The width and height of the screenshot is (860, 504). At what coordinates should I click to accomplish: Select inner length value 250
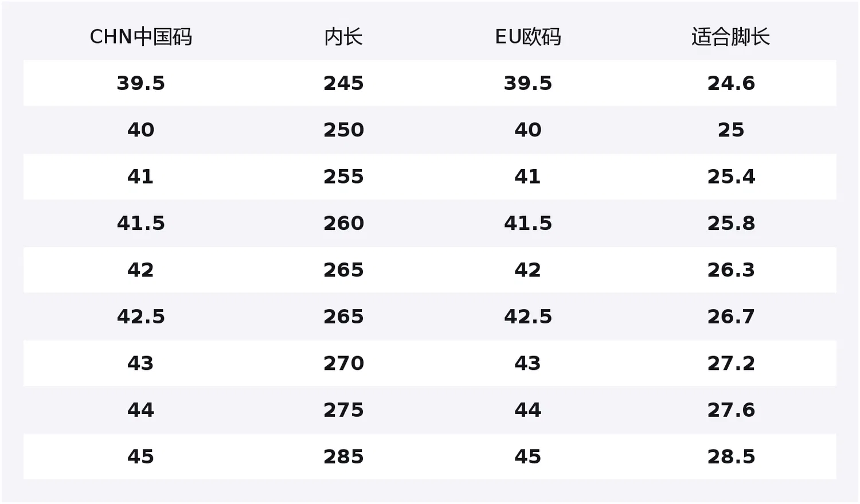pos(343,130)
